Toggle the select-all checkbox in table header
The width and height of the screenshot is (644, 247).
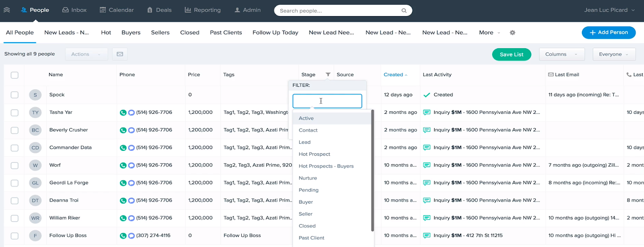coord(14,75)
